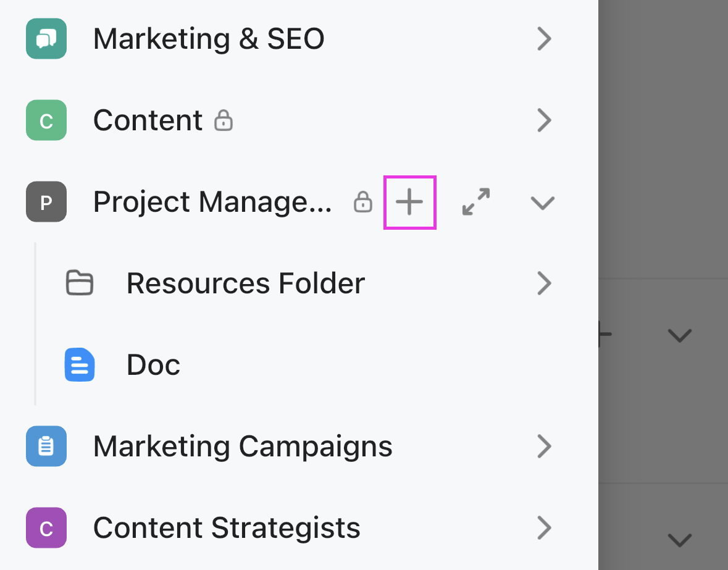Image resolution: width=728 pixels, height=570 pixels.
Task: Click the purple Content Strategists avatar
Action: (x=46, y=527)
